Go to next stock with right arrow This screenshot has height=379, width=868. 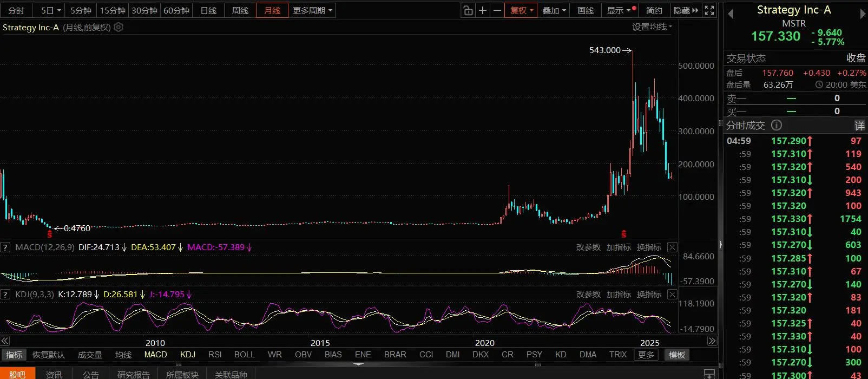tap(863, 15)
